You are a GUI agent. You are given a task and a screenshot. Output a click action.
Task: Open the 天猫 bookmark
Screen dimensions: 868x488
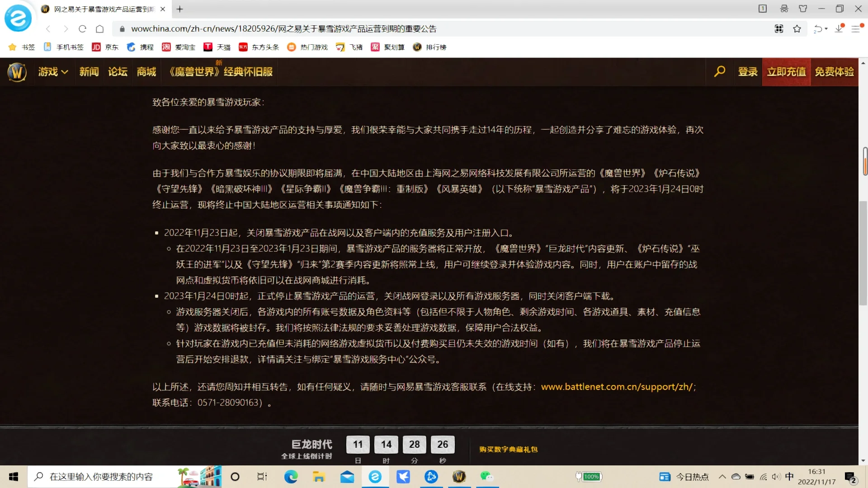tap(217, 47)
